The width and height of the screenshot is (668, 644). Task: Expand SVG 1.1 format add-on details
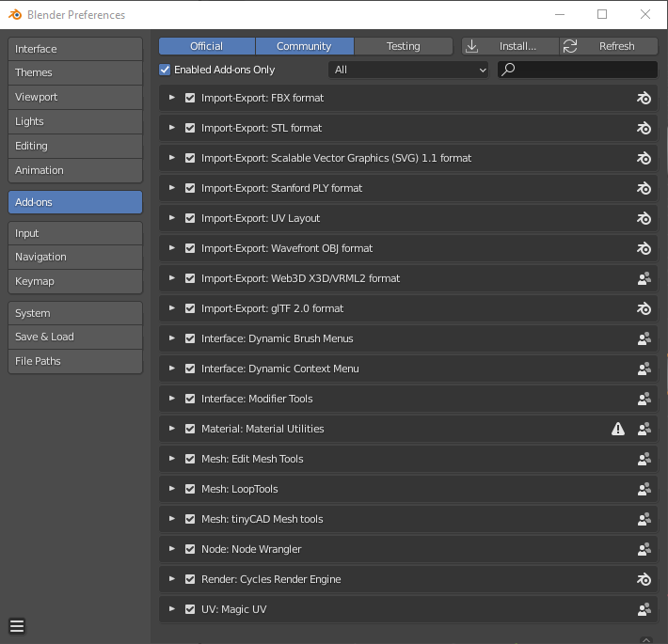click(x=171, y=158)
